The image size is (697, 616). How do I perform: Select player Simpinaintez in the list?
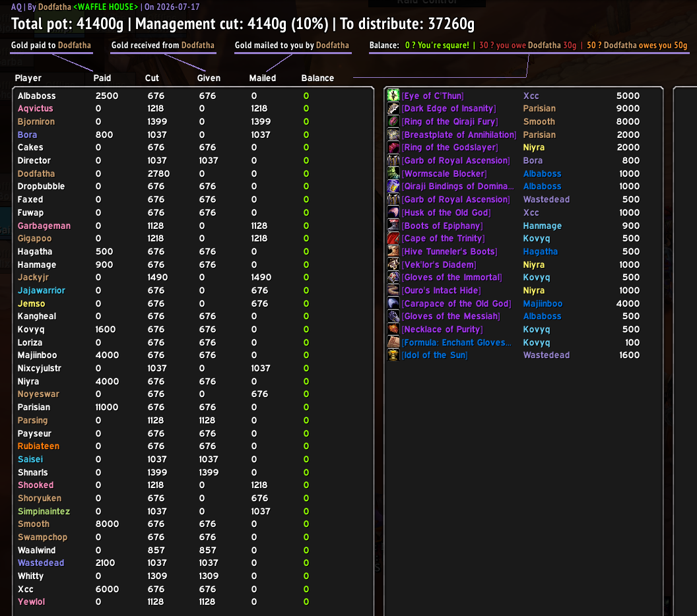[44, 511]
